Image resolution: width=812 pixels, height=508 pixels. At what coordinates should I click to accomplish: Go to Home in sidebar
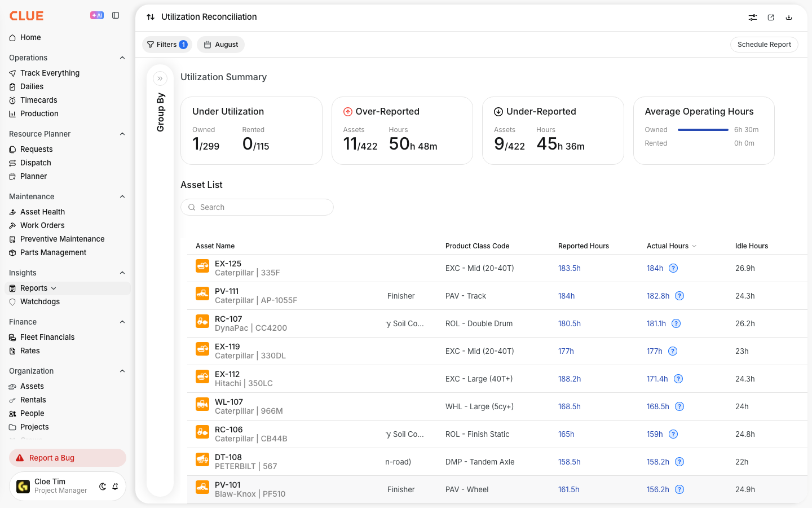point(30,37)
